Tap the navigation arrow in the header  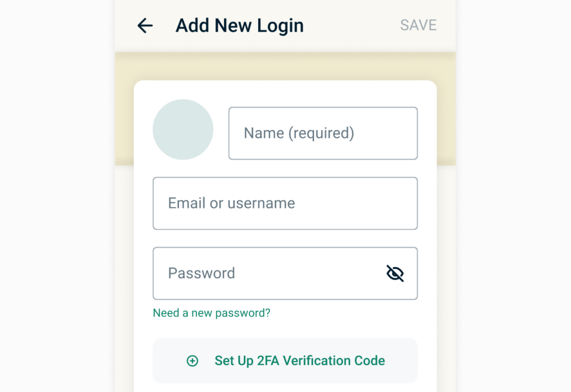(144, 26)
